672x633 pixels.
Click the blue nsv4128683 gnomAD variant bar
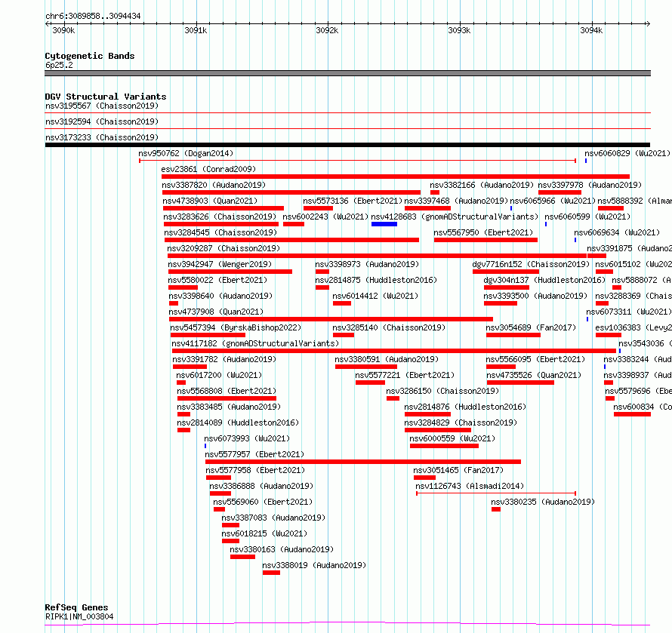pos(384,224)
